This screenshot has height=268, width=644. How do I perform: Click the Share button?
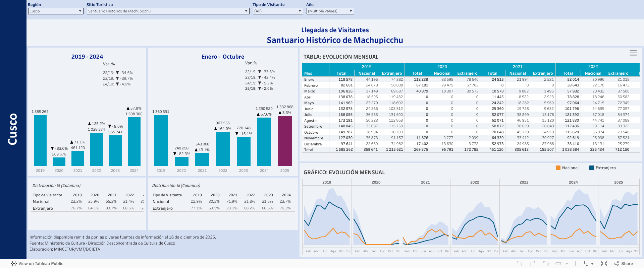tap(624, 264)
